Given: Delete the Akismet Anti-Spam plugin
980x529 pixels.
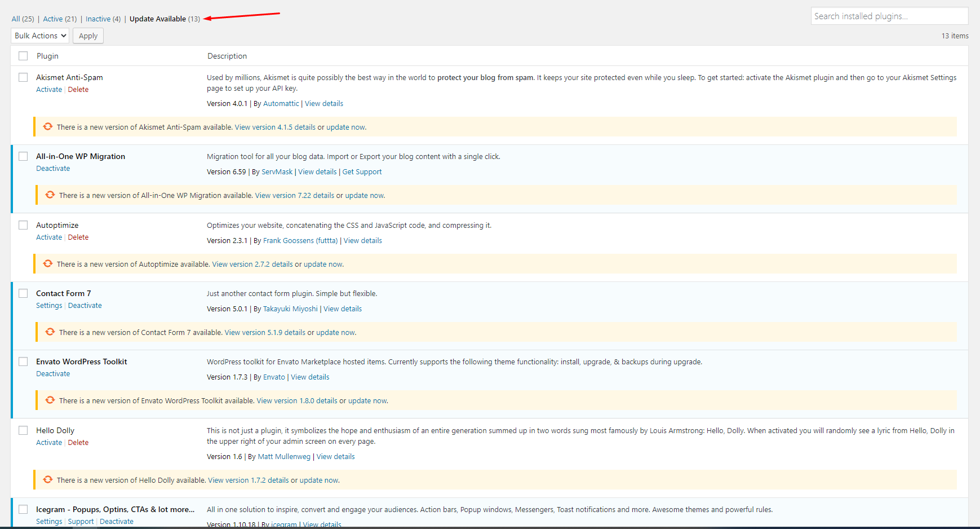Looking at the screenshot, I should (x=78, y=90).
